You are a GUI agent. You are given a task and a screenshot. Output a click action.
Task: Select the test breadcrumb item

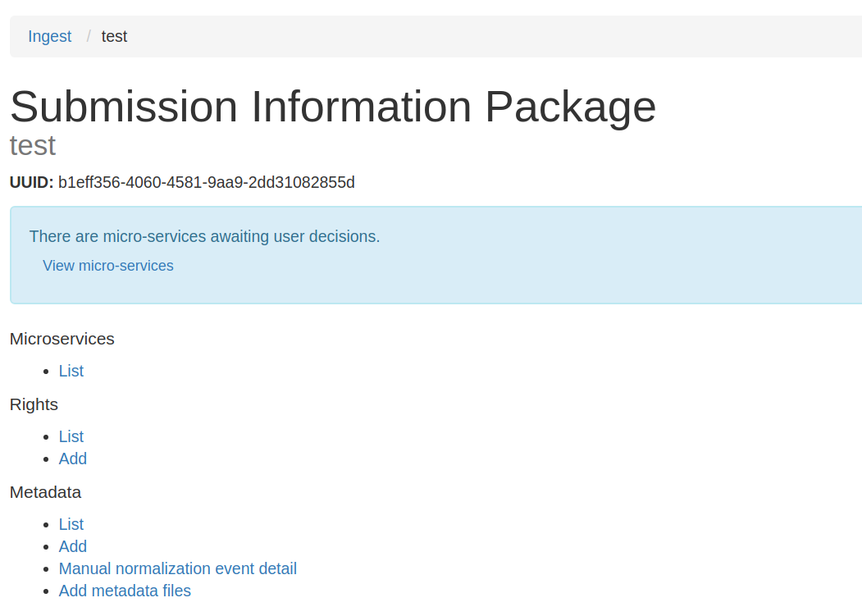point(114,36)
